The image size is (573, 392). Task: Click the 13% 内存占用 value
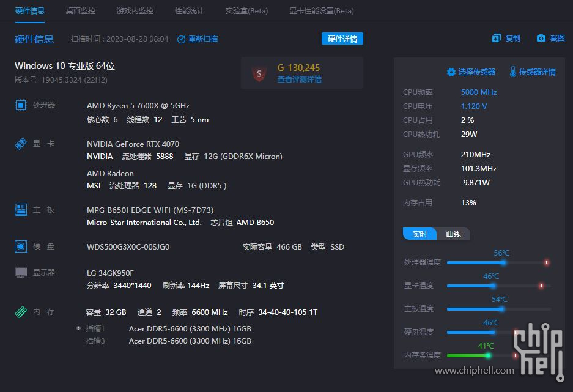tap(468, 203)
